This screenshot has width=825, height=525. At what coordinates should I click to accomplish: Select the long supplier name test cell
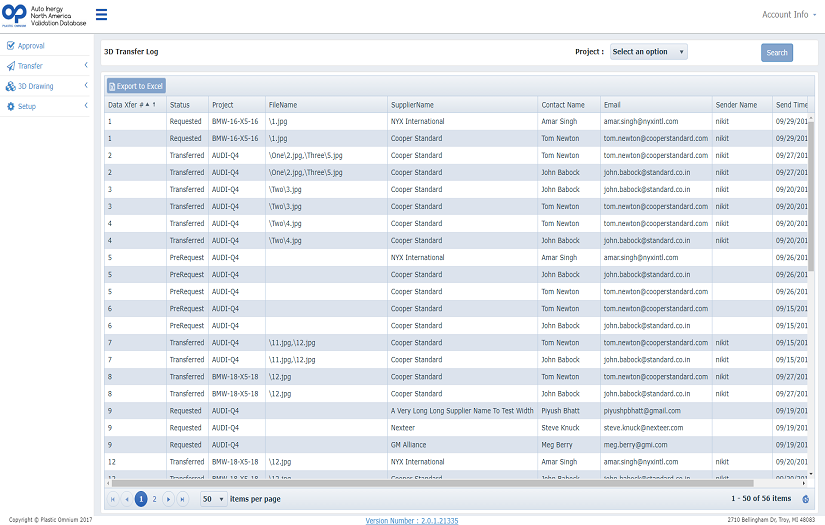[462, 411]
